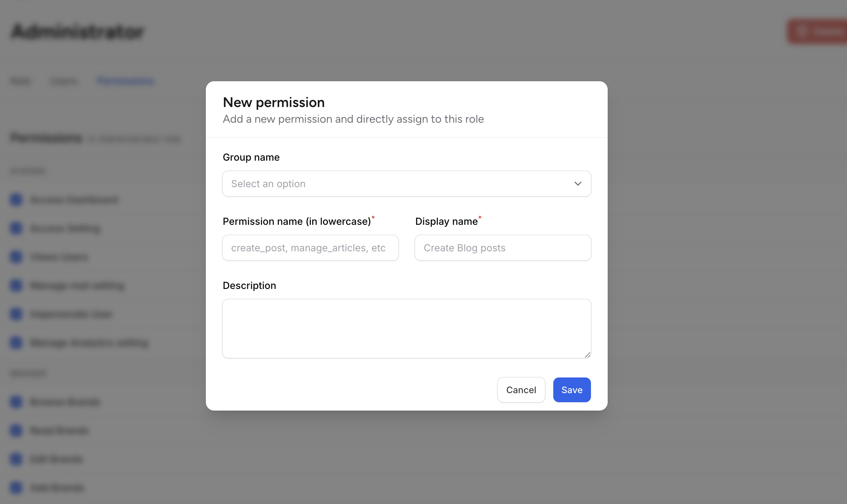Image resolution: width=847 pixels, height=504 pixels.
Task: Toggle the Edit Brands permission checkbox
Action: tap(16, 459)
